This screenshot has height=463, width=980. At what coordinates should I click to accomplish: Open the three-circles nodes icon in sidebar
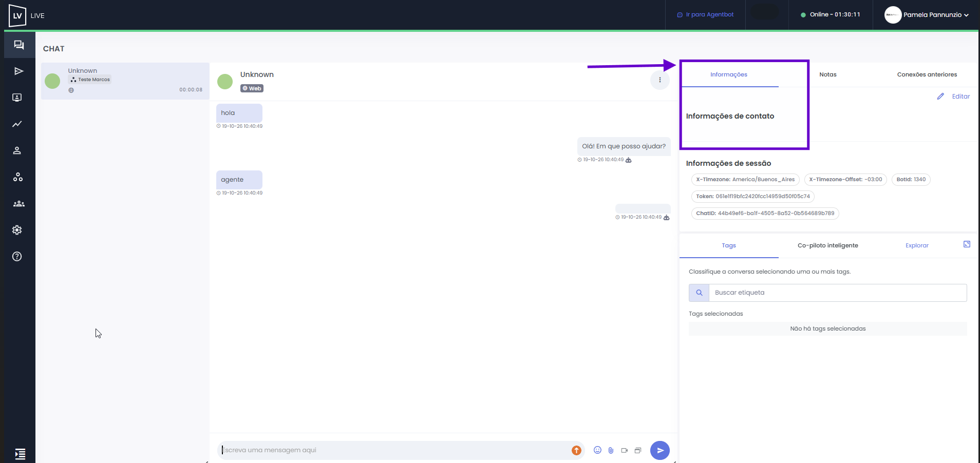click(x=18, y=177)
